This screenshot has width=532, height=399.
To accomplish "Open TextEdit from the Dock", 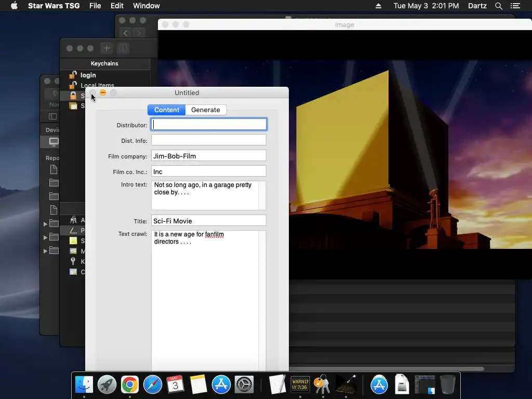I will [277, 385].
